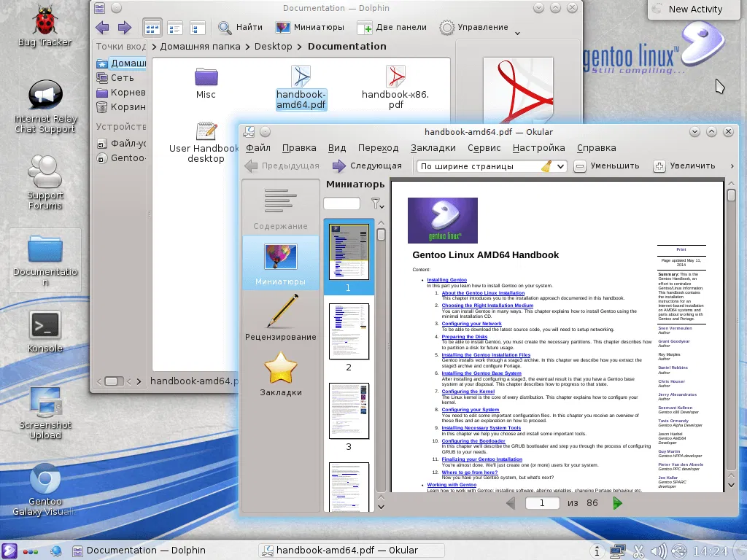Image resolution: width=747 pixels, height=560 pixels.
Task: Open Bug Tracker desktop icon
Action: click(x=44, y=27)
